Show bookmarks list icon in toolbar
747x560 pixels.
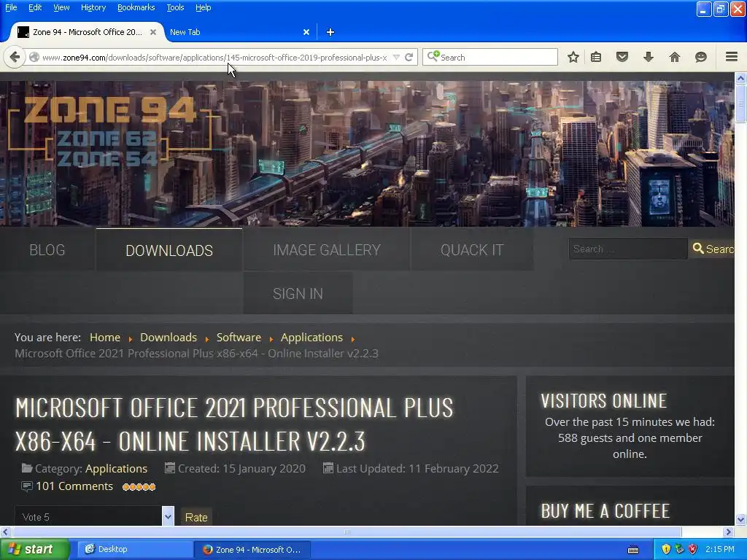(596, 57)
